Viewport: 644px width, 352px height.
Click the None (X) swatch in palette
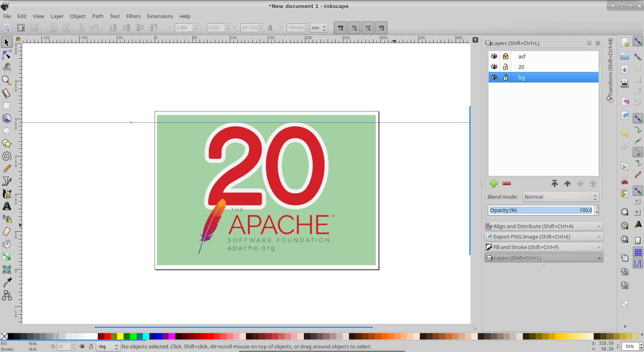4,336
